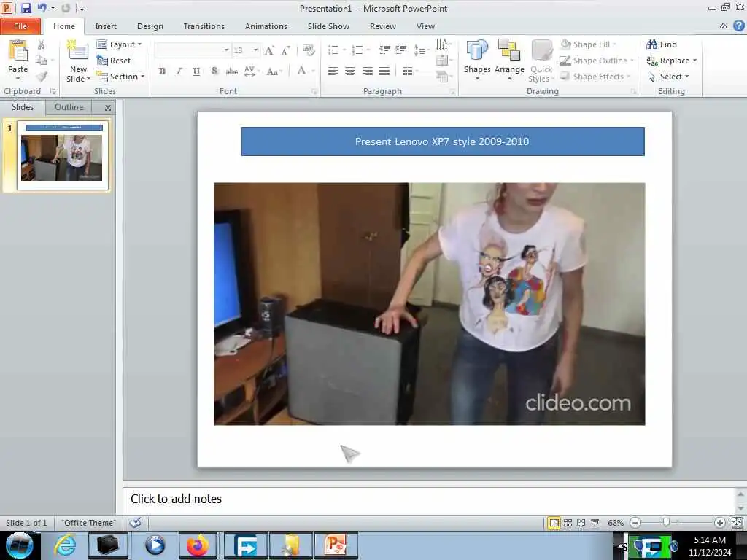747x560 pixels.
Task: Click the Clear Formatting icon
Action: point(309,50)
